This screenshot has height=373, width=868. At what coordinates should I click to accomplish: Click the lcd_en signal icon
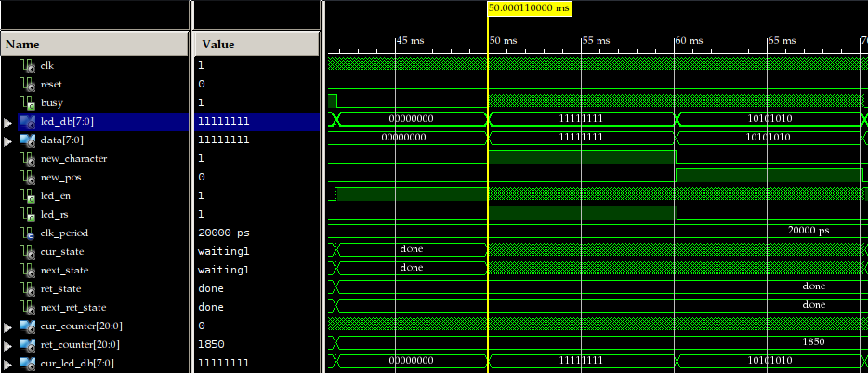[x=28, y=195]
